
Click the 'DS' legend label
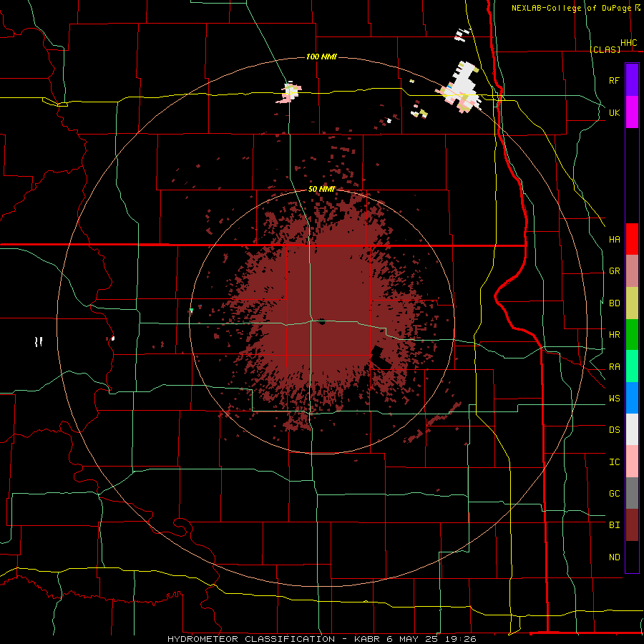(614, 430)
